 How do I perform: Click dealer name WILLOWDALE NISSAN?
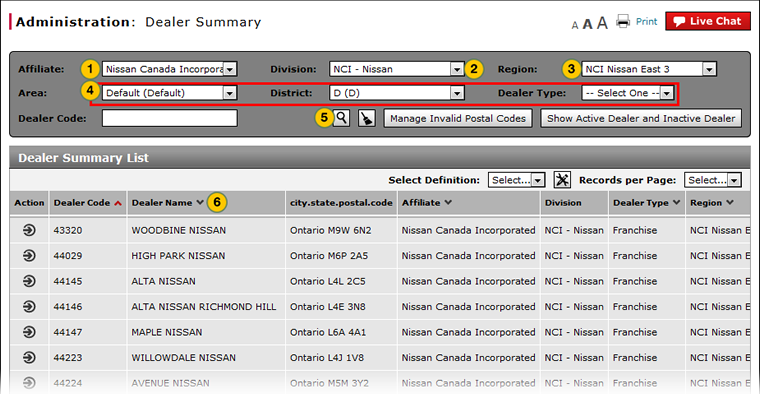click(184, 358)
